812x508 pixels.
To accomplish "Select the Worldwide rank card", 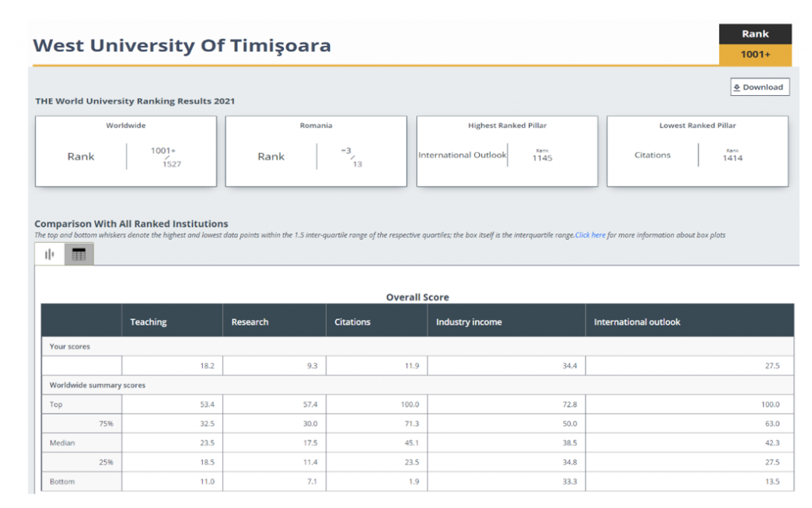I will click(126, 152).
